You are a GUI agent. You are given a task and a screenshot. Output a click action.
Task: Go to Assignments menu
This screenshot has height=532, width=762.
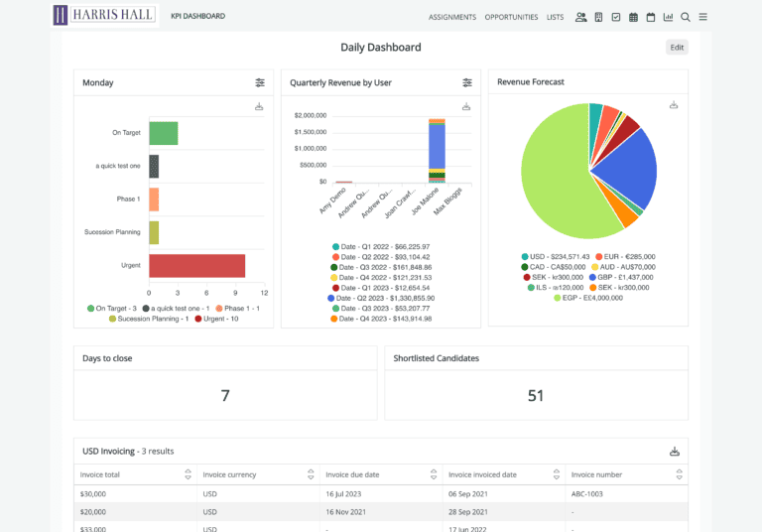(452, 17)
